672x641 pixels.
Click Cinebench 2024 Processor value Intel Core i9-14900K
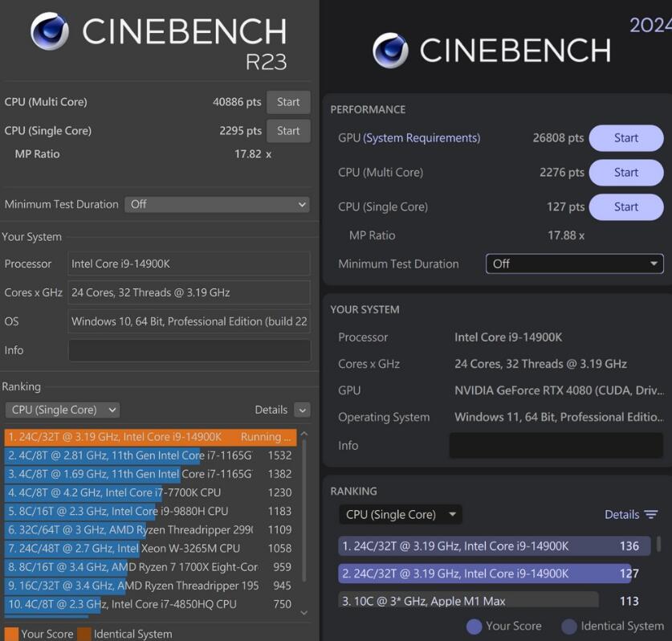[508, 337]
